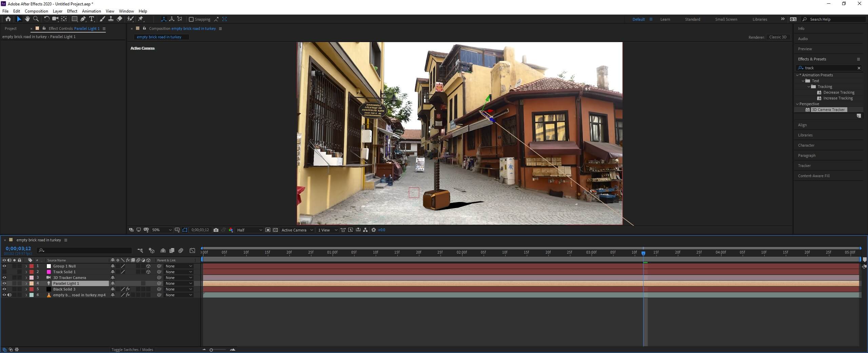Activate the Eraser tool
This screenshot has width=868, height=353.
119,19
